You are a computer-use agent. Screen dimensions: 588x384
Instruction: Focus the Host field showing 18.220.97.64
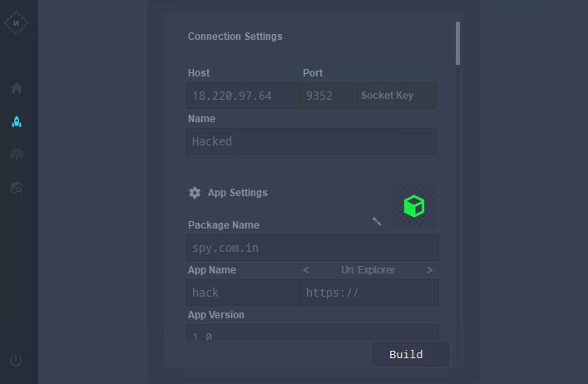point(244,96)
